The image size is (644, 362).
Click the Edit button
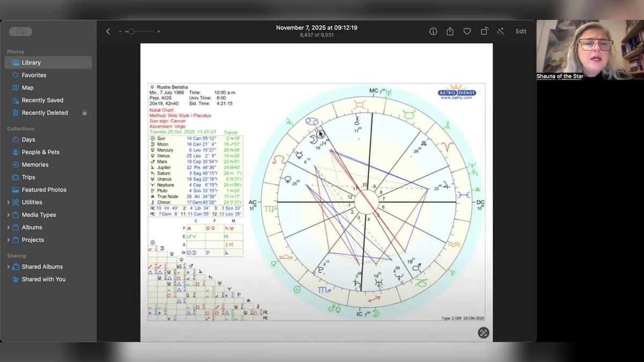tap(521, 32)
